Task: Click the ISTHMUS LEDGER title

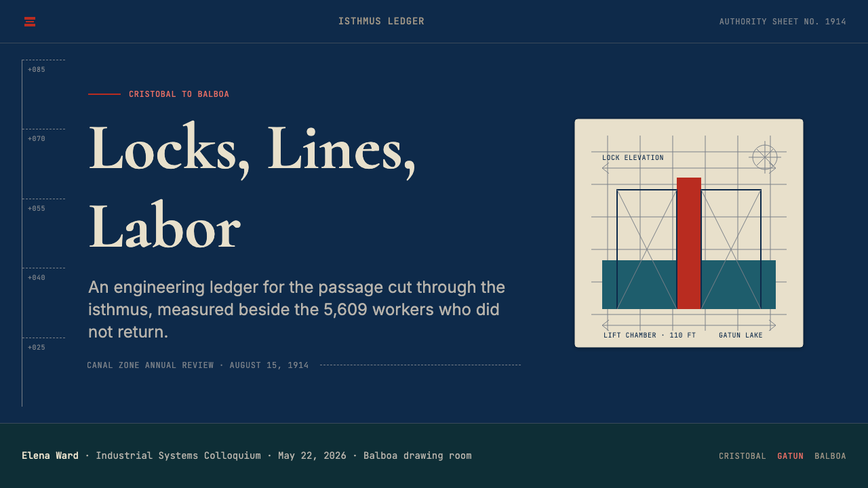Action: coord(381,22)
